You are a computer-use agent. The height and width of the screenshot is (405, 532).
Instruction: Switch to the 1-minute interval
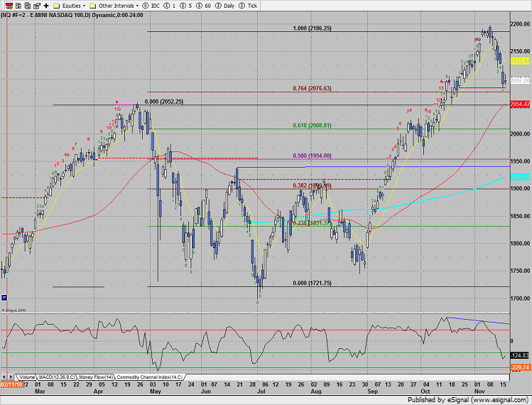(170, 6)
